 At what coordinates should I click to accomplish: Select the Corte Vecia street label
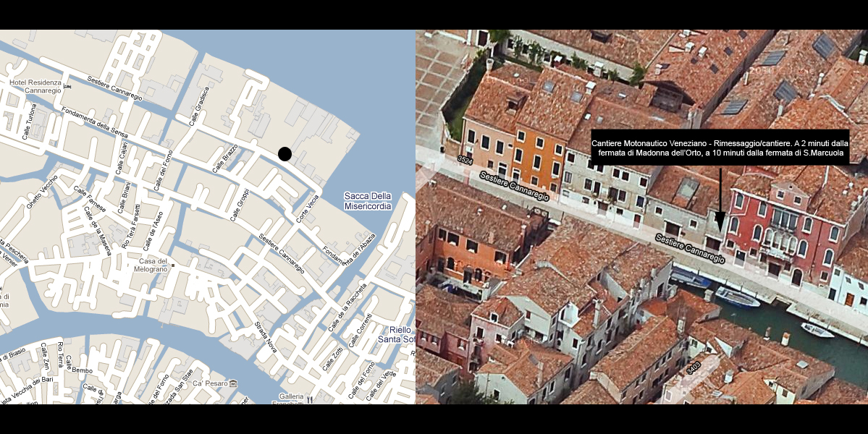(x=308, y=209)
